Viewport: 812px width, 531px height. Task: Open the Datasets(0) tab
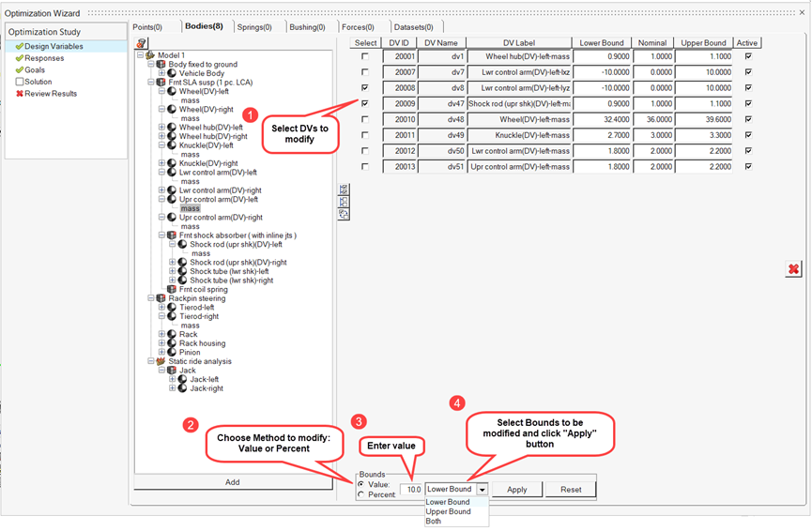[x=412, y=27]
